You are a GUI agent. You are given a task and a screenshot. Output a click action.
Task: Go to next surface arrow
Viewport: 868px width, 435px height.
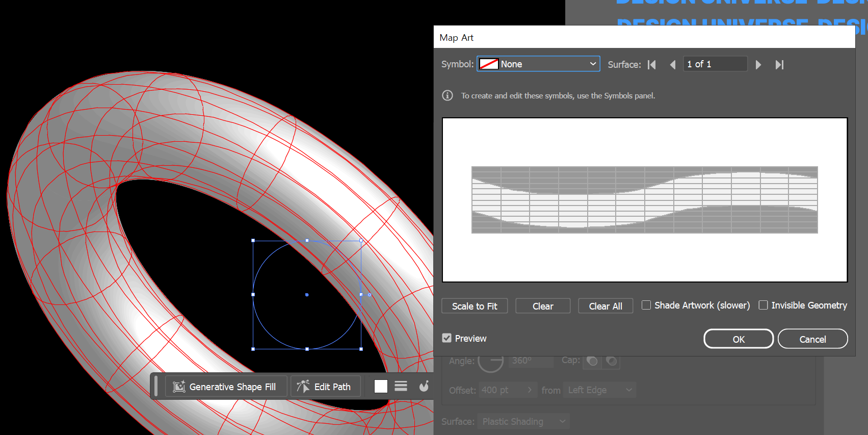(x=758, y=65)
